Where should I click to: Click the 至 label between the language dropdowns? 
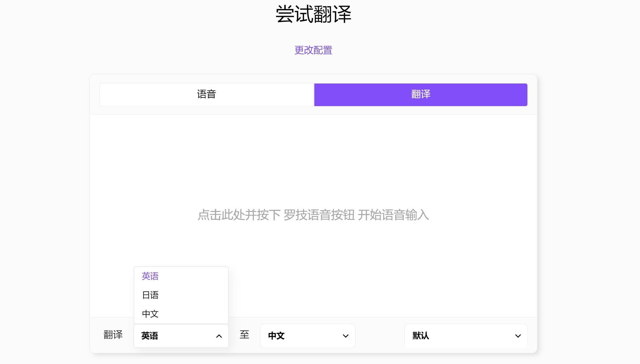244,335
